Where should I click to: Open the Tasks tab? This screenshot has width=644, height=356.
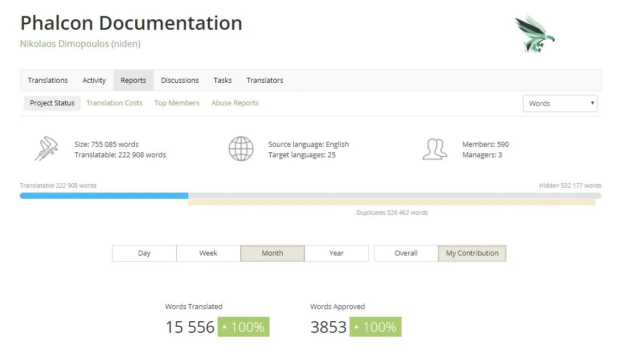[x=223, y=81]
